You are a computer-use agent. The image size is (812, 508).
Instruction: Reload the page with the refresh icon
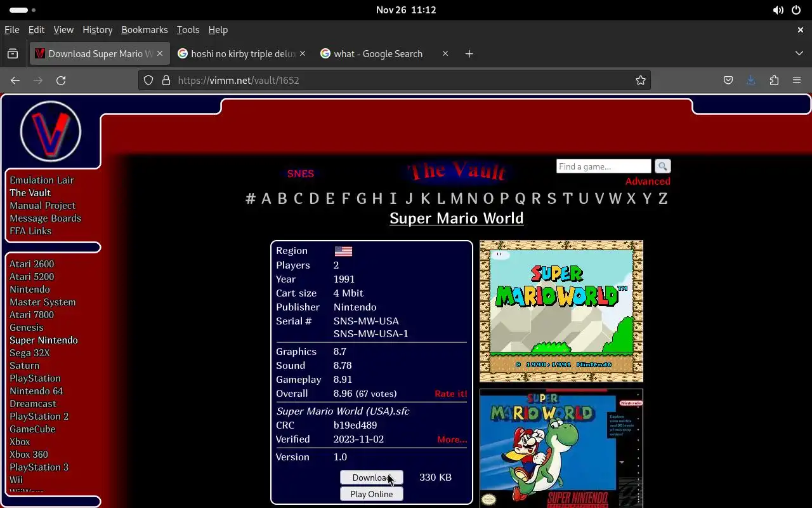point(61,80)
